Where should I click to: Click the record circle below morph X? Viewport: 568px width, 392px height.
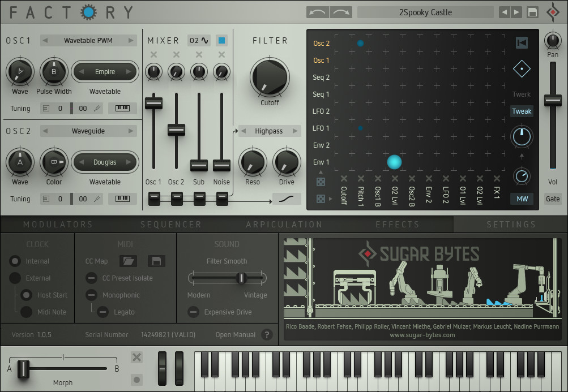click(136, 380)
